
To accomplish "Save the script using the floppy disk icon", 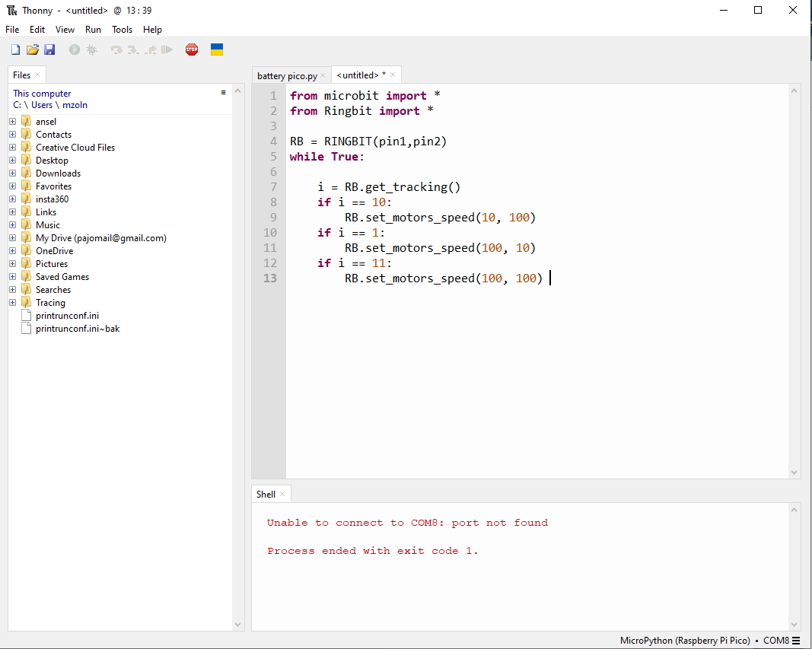I will (x=49, y=49).
